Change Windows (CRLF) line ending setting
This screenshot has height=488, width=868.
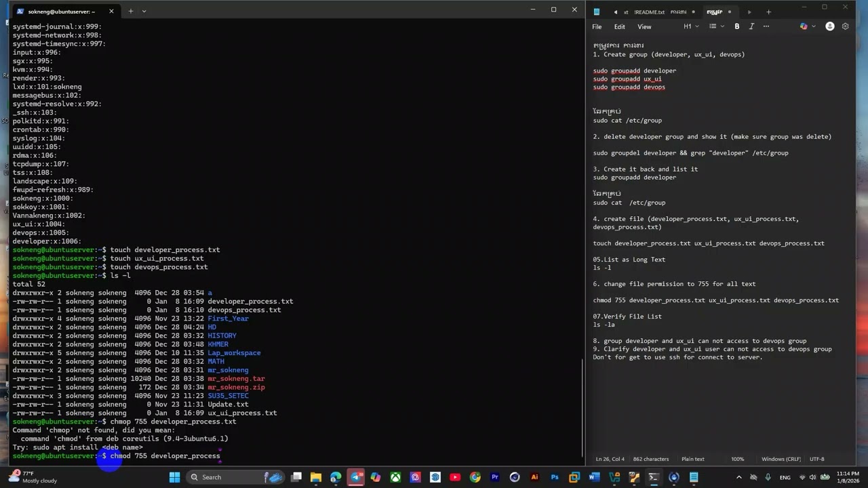pyautogui.click(x=781, y=459)
